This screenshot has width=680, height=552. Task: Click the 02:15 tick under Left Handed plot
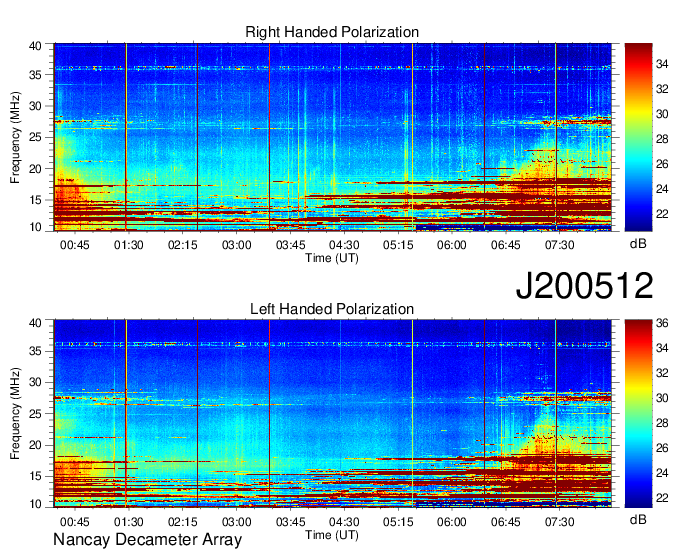click(x=183, y=521)
